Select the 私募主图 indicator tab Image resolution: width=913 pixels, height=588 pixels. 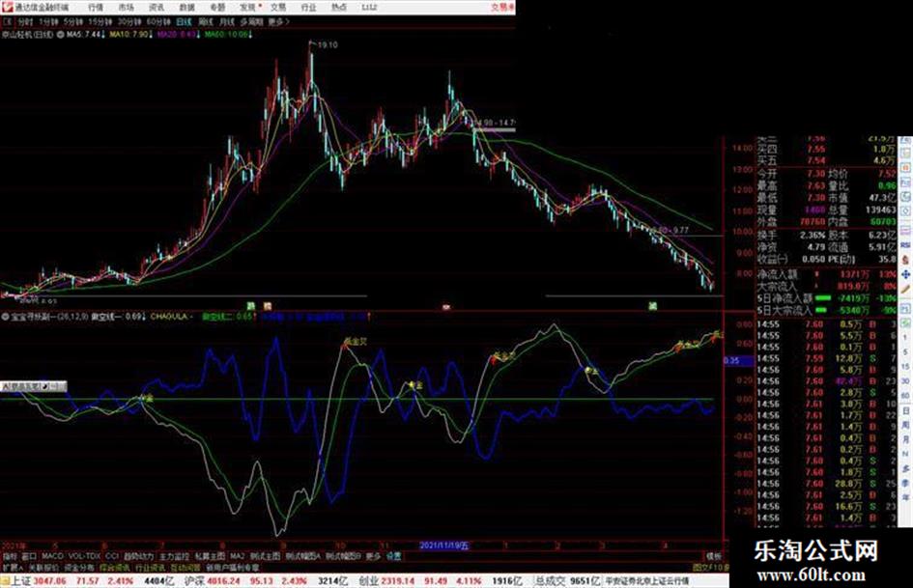tap(210, 556)
